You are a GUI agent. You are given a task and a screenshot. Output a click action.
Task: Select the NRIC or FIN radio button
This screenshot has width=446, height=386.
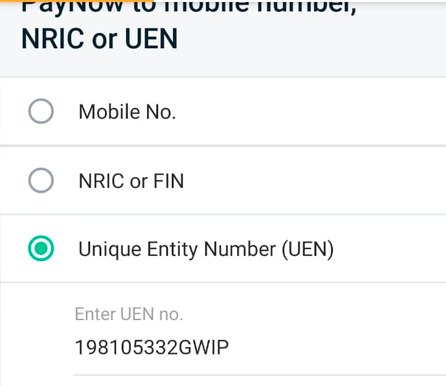41,180
